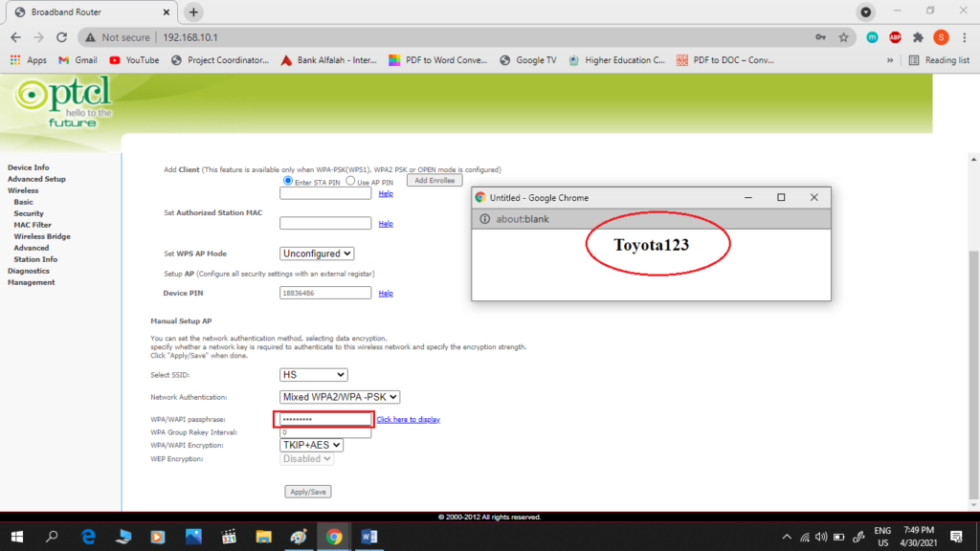Viewport: 980px width, 551px height.
Task: Switch to Word in the taskbar
Action: click(368, 537)
